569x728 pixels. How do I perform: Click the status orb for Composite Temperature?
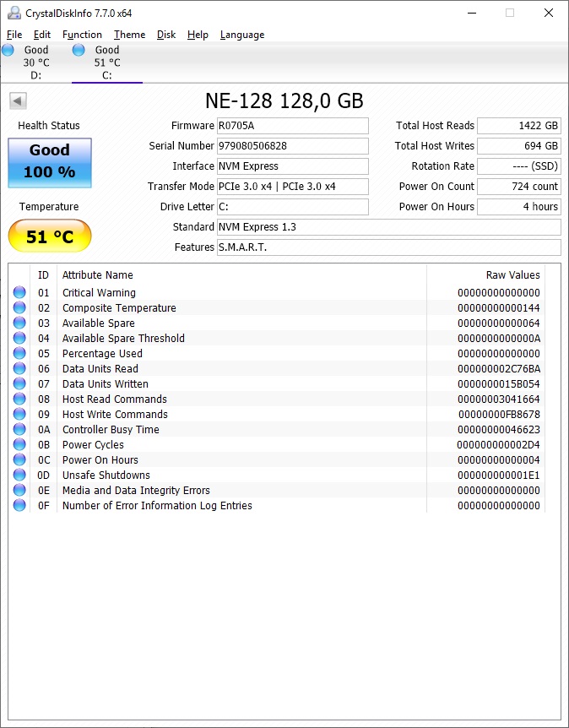(19, 307)
